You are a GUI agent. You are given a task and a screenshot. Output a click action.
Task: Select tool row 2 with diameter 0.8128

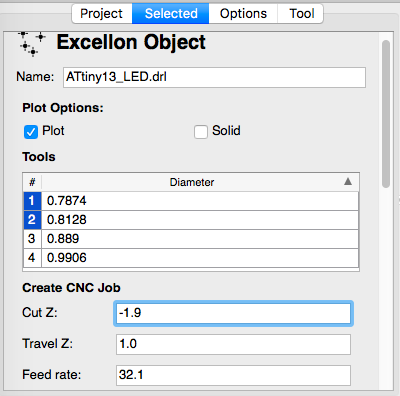[x=191, y=220]
